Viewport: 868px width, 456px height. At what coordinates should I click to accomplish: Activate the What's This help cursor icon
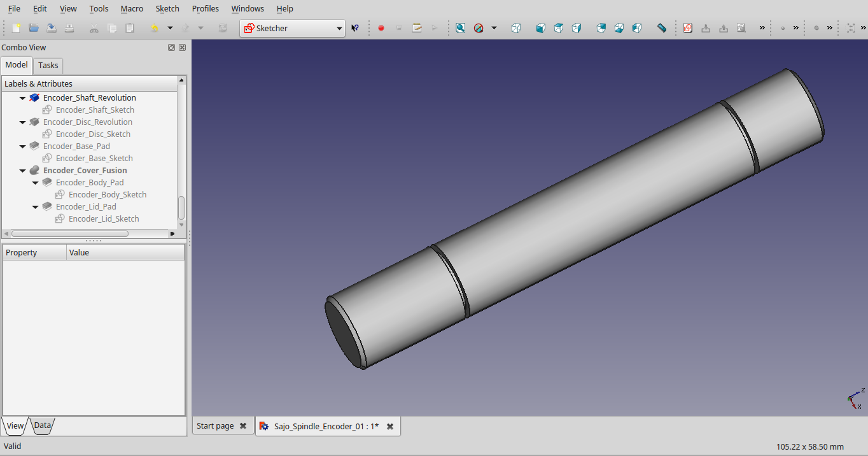click(x=355, y=28)
